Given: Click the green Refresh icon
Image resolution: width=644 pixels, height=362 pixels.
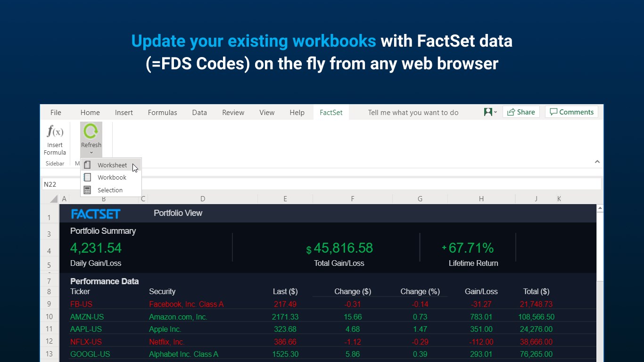Looking at the screenshot, I should tap(91, 132).
